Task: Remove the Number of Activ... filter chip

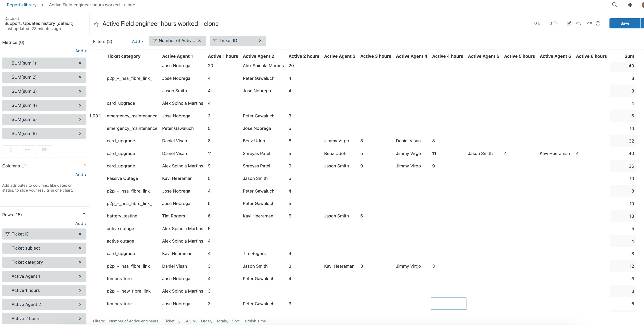Action: (x=199, y=41)
